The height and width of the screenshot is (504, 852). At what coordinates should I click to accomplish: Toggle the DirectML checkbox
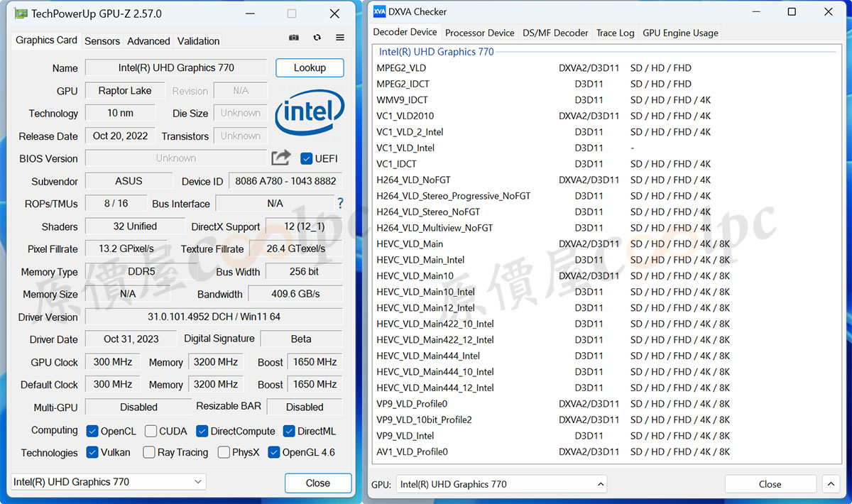[289, 431]
